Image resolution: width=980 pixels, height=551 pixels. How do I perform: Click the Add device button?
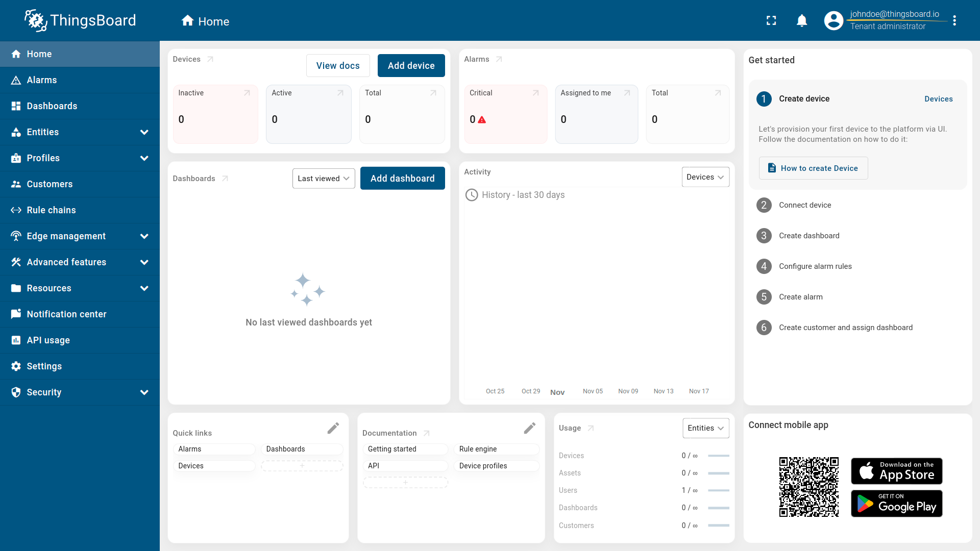pyautogui.click(x=411, y=66)
